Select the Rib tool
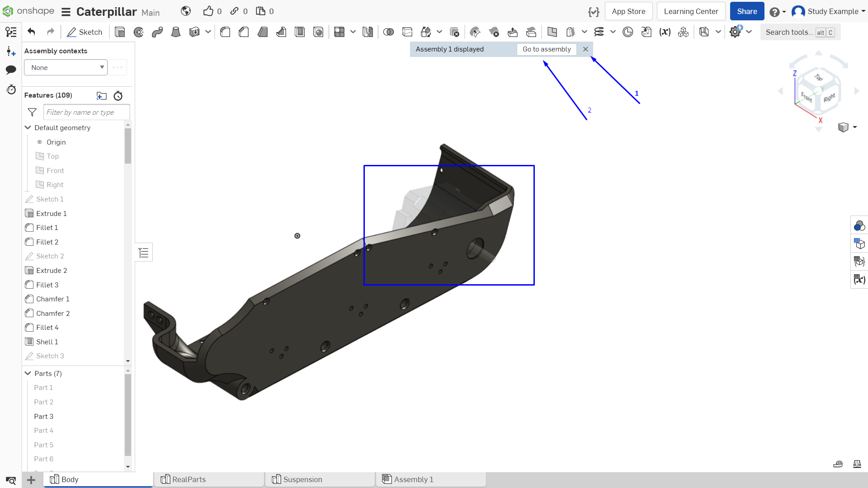The height and width of the screenshot is (488, 868). pyautogui.click(x=281, y=32)
